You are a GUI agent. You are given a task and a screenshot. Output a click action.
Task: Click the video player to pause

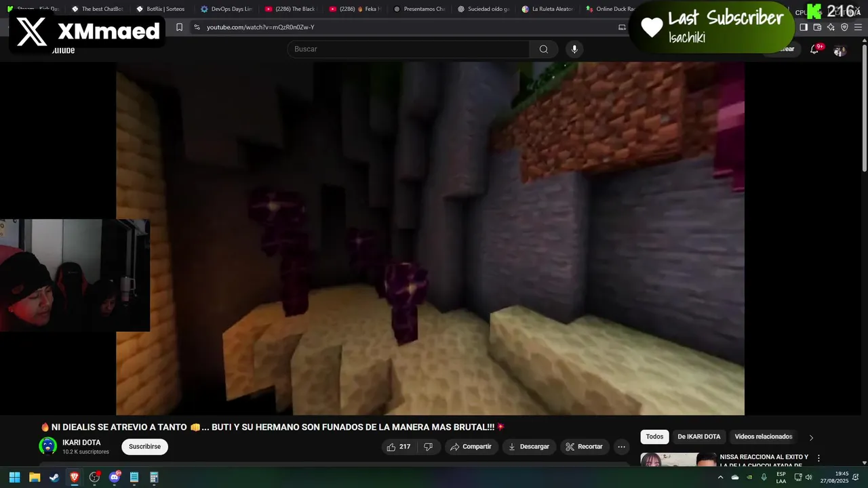pyautogui.click(x=430, y=239)
